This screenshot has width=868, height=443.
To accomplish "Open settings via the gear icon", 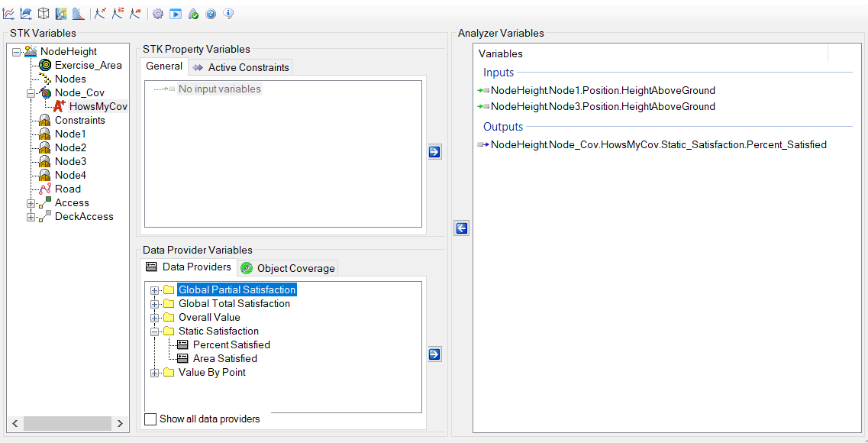I will (x=158, y=14).
